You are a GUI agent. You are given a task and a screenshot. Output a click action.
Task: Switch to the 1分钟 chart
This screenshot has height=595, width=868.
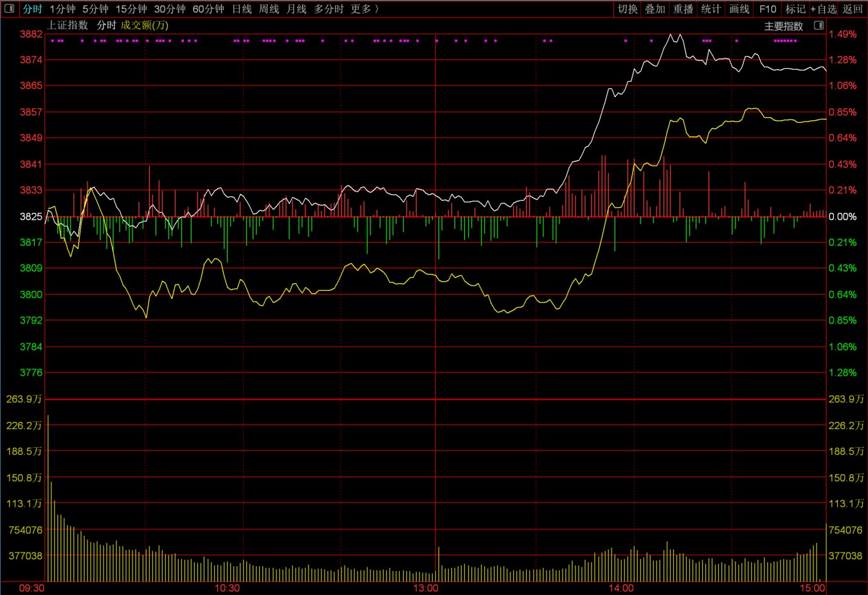[x=62, y=9]
